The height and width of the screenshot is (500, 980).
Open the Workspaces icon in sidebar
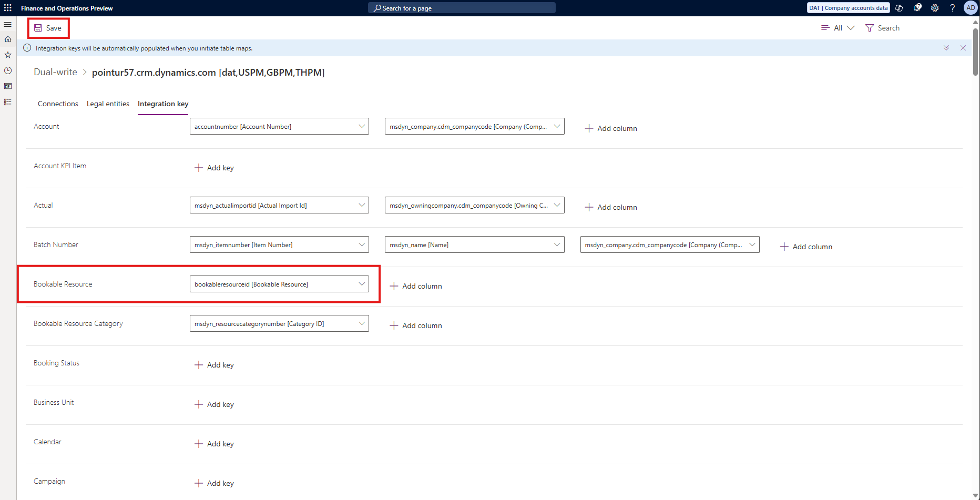click(7, 86)
